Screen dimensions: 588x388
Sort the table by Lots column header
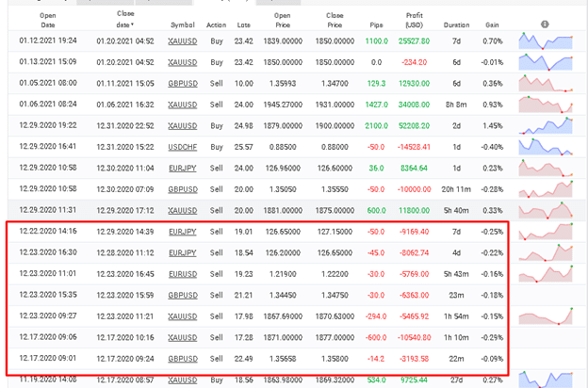pos(244,25)
